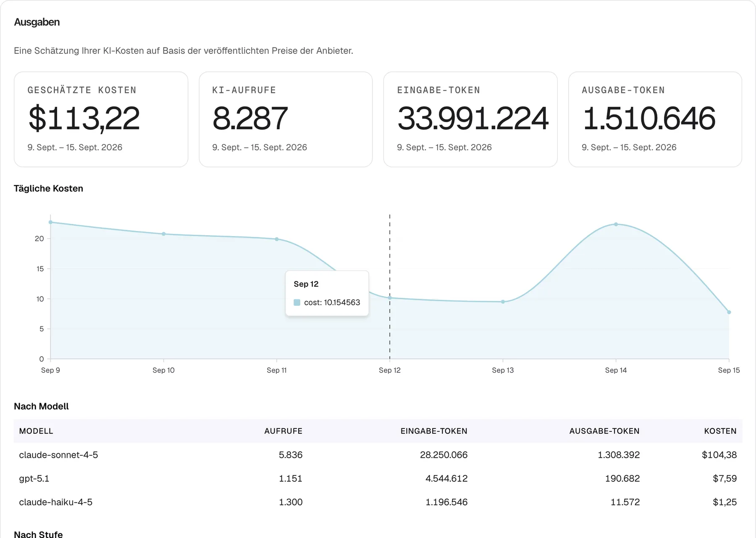756x538 pixels.
Task: Click the Sep 13 data point on chart
Action: [503, 302]
